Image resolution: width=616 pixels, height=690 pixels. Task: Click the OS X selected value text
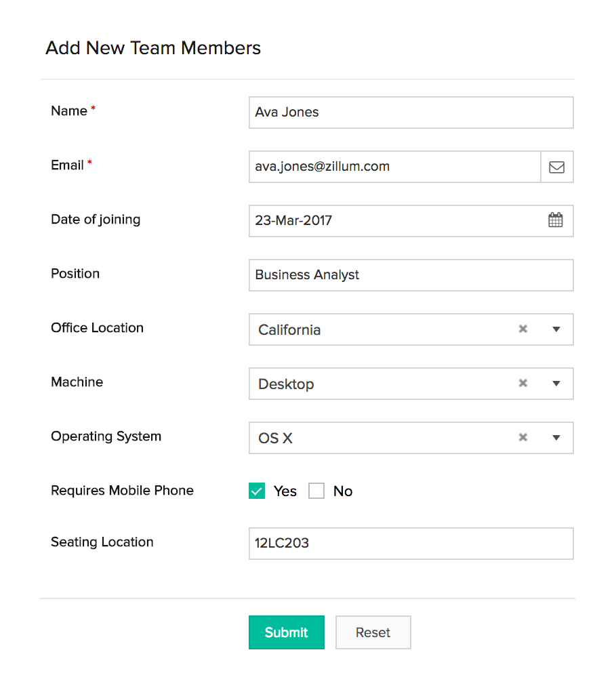click(275, 439)
